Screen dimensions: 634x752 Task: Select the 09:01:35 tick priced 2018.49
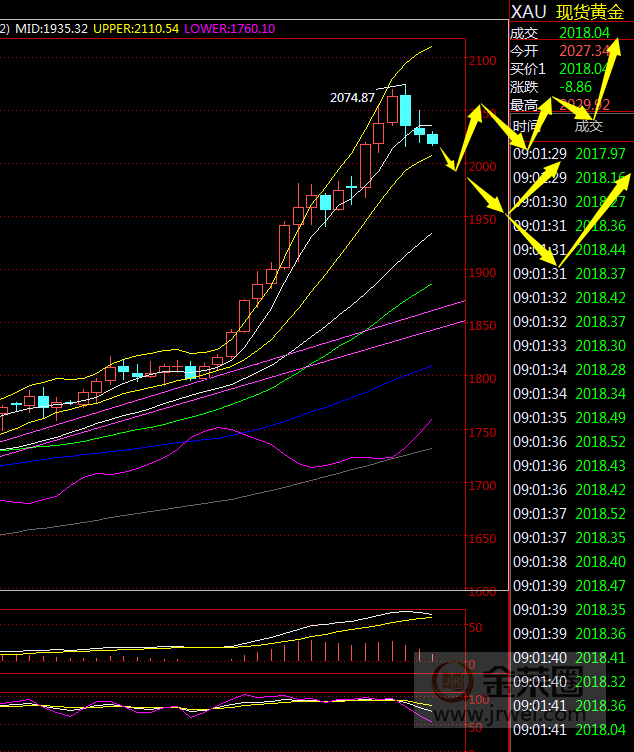570,418
